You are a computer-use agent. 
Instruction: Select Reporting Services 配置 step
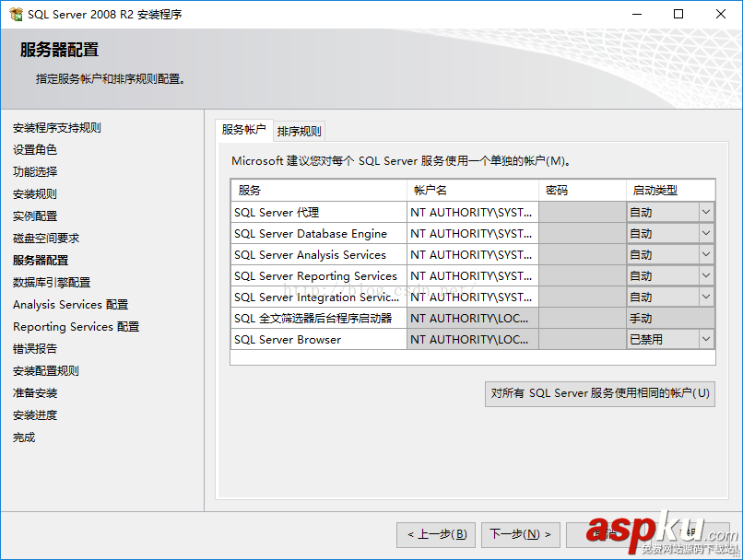[73, 326]
